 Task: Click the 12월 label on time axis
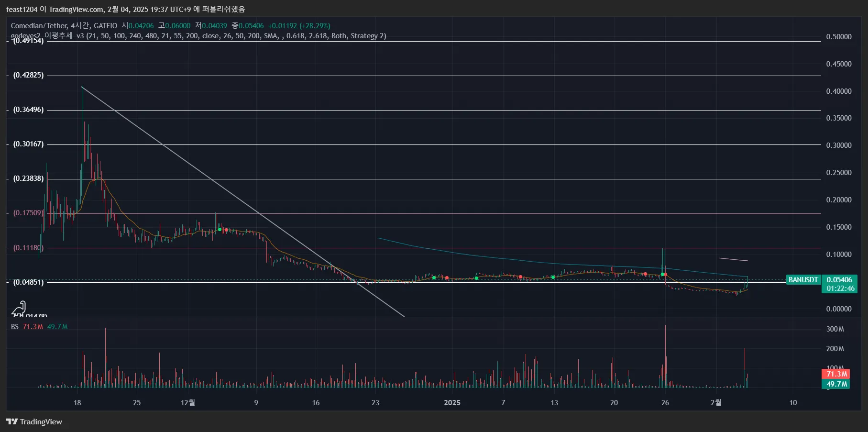[x=188, y=403]
